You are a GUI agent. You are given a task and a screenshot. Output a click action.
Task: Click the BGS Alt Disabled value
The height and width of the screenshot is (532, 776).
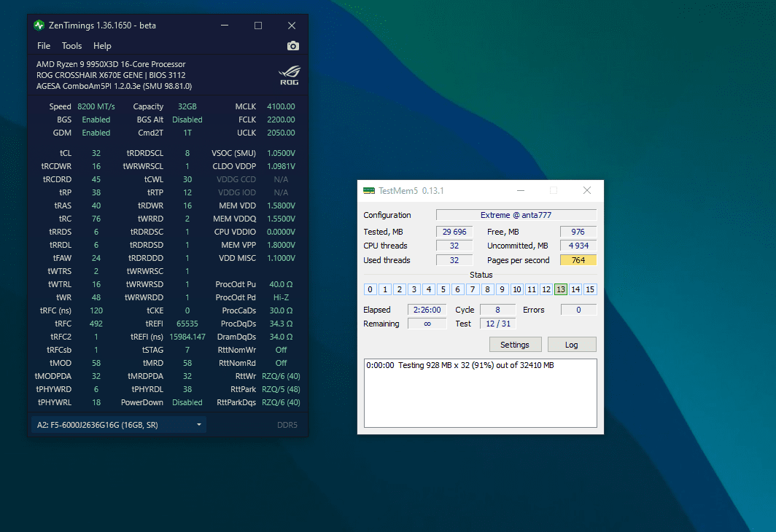[187, 120]
